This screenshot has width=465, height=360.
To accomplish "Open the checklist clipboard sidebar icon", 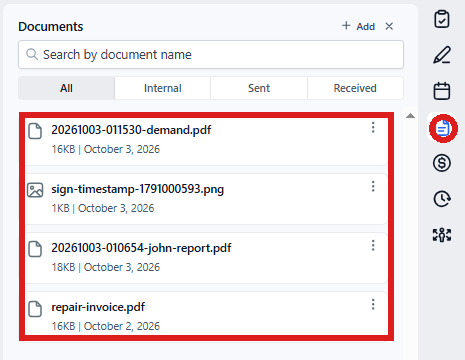I will (442, 19).
